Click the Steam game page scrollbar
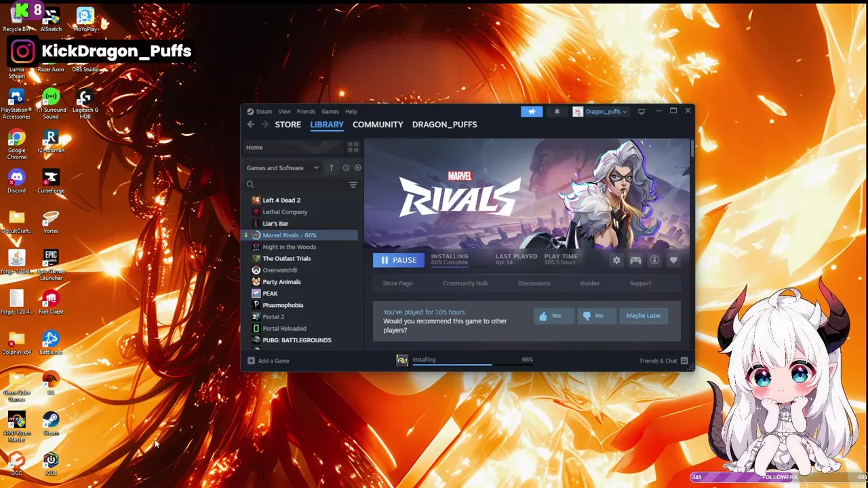 (692, 149)
